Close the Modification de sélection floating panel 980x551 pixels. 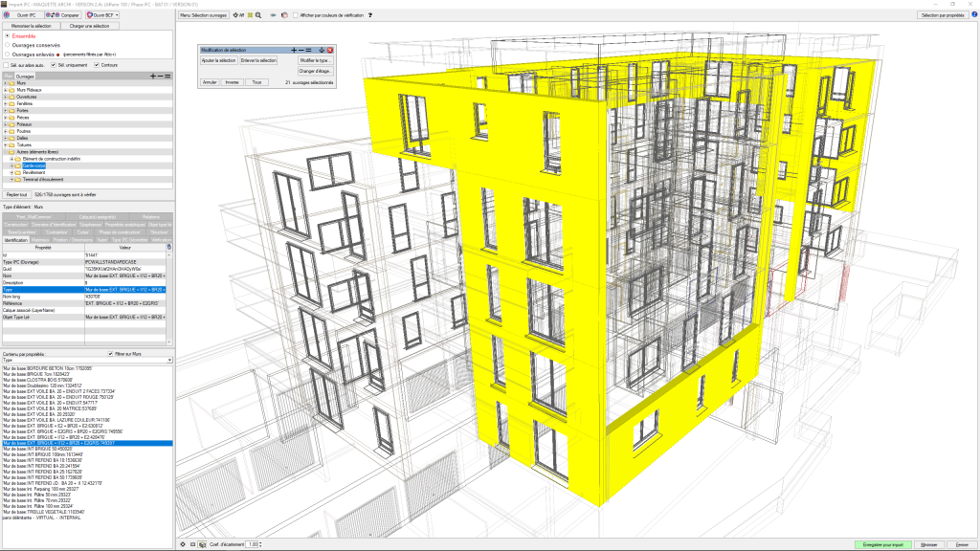tap(329, 49)
